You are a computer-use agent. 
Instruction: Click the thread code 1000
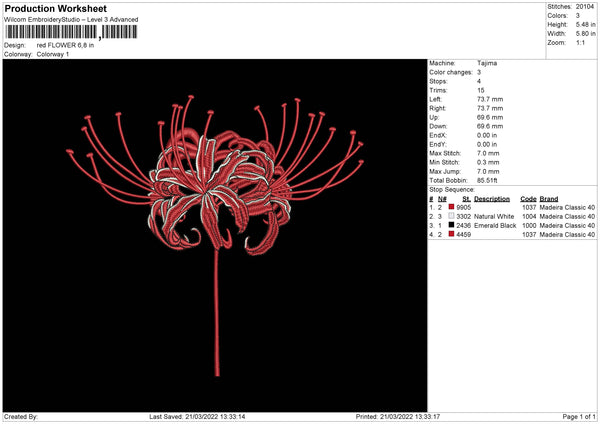click(529, 225)
